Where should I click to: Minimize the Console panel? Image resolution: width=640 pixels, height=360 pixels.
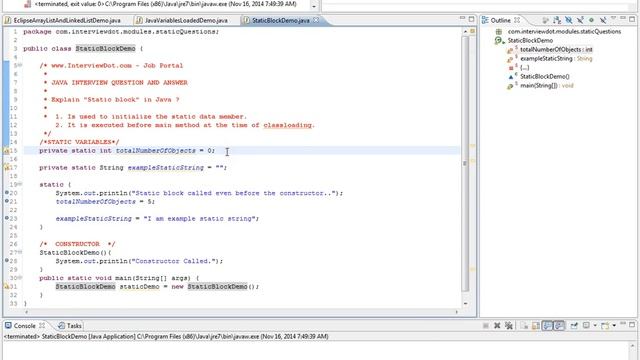(622, 323)
